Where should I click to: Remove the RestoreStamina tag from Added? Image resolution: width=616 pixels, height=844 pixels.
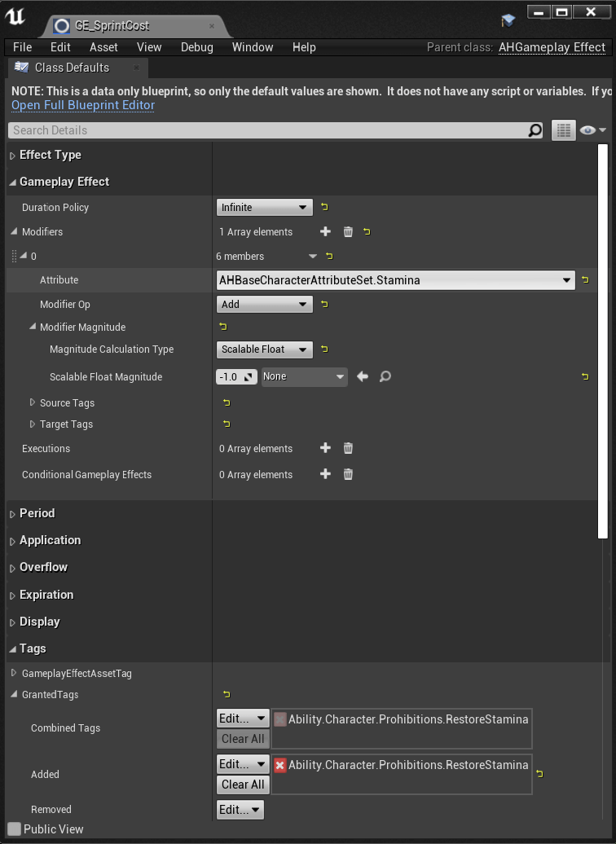280,765
